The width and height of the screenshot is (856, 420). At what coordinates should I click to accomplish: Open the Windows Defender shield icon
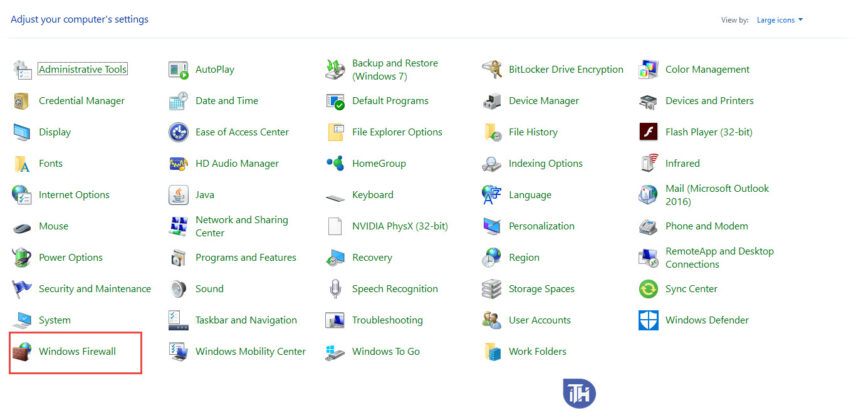coord(649,321)
